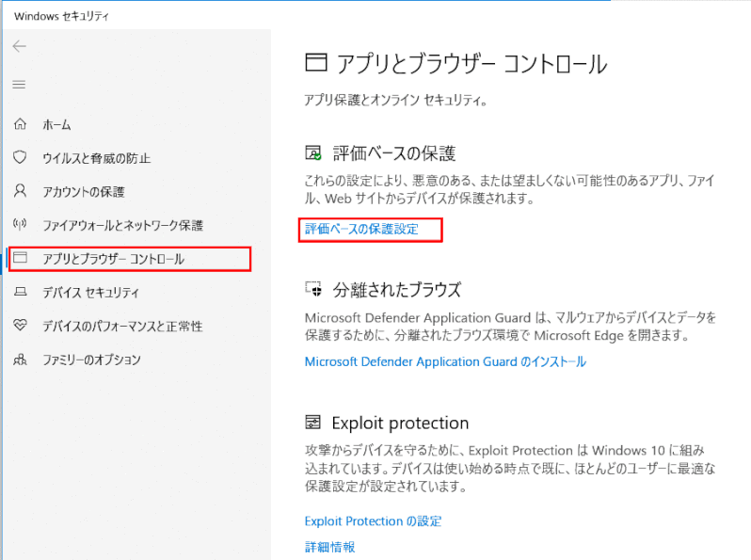Screen dimensions: 751x560
Task: Click the アプリとブラウザー コントロール page title
Action: tap(471, 64)
